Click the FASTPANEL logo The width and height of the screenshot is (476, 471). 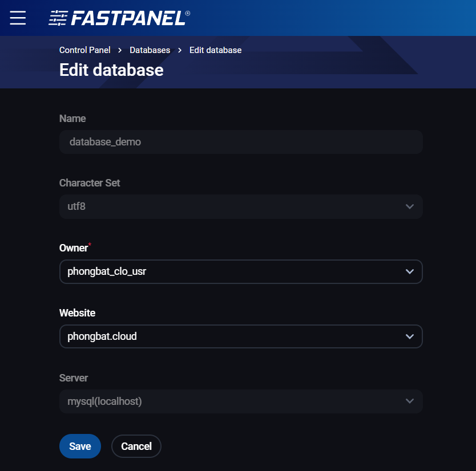click(x=119, y=18)
